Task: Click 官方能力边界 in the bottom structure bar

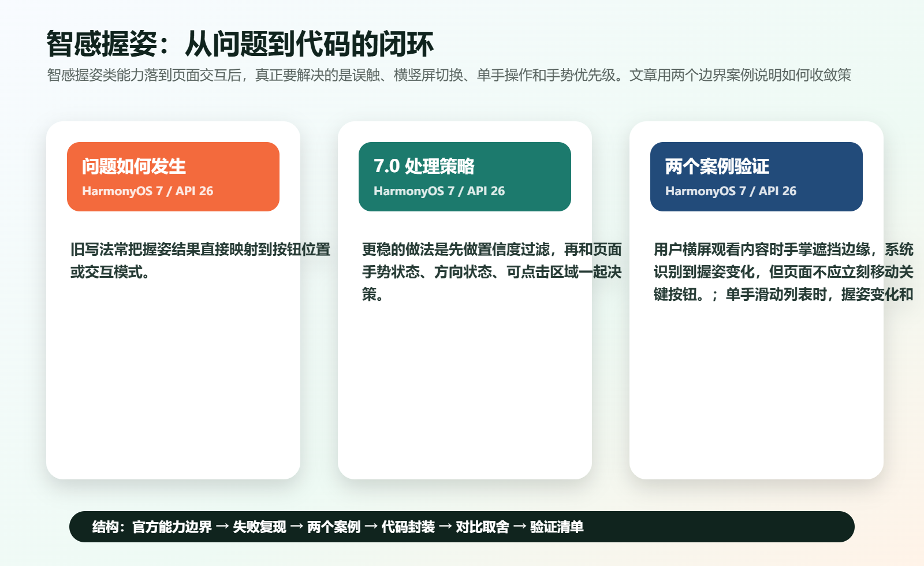Action: (x=172, y=527)
